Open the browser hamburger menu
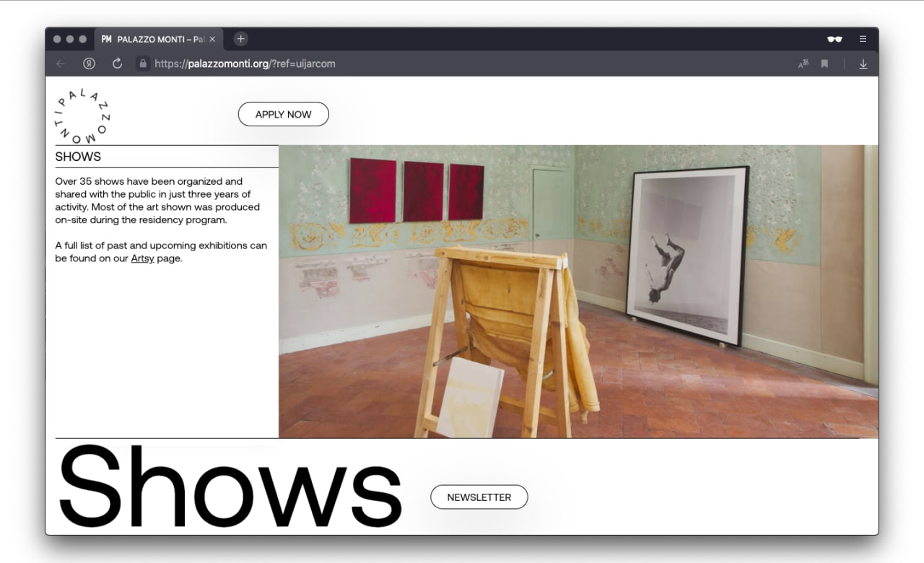The height and width of the screenshot is (563, 924). coord(863,39)
